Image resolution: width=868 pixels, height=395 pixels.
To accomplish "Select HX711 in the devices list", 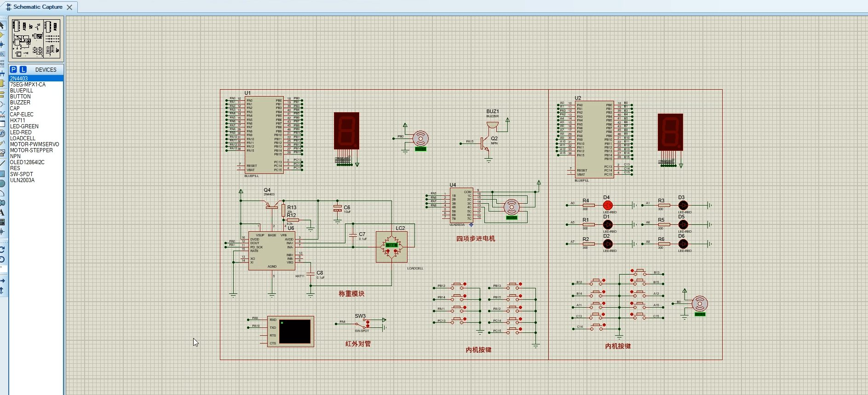I will [36, 120].
